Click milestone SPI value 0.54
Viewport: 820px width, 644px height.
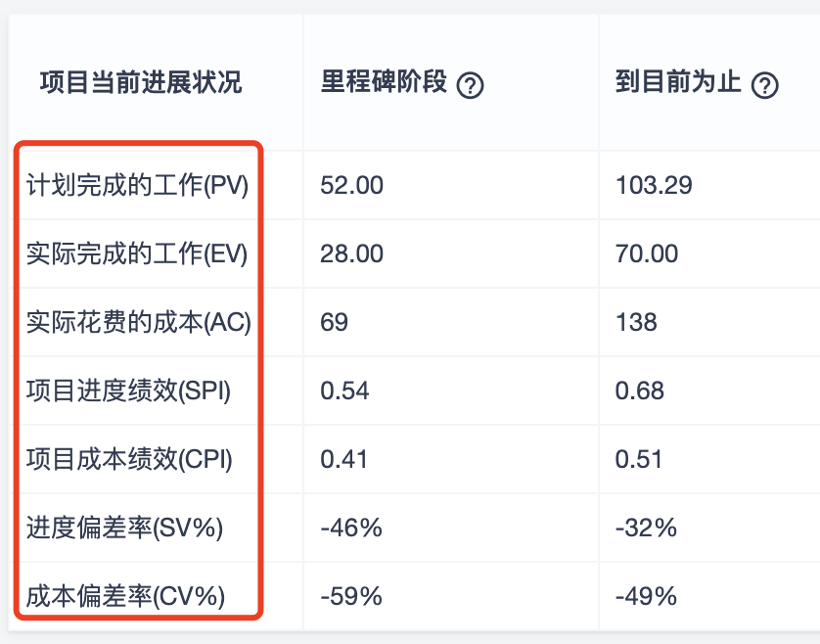(x=344, y=391)
